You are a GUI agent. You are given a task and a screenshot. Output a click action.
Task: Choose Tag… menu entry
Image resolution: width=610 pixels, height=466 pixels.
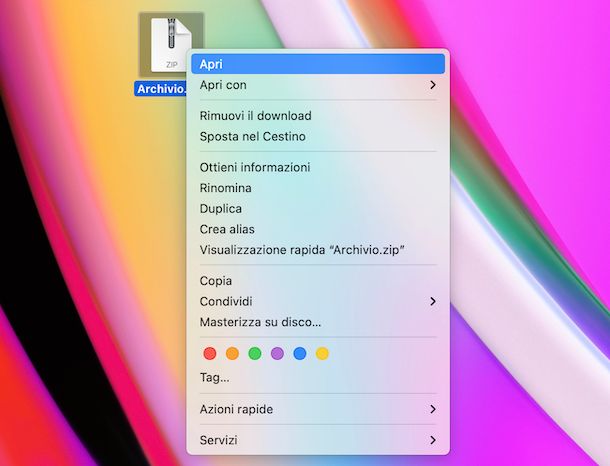pos(318,377)
